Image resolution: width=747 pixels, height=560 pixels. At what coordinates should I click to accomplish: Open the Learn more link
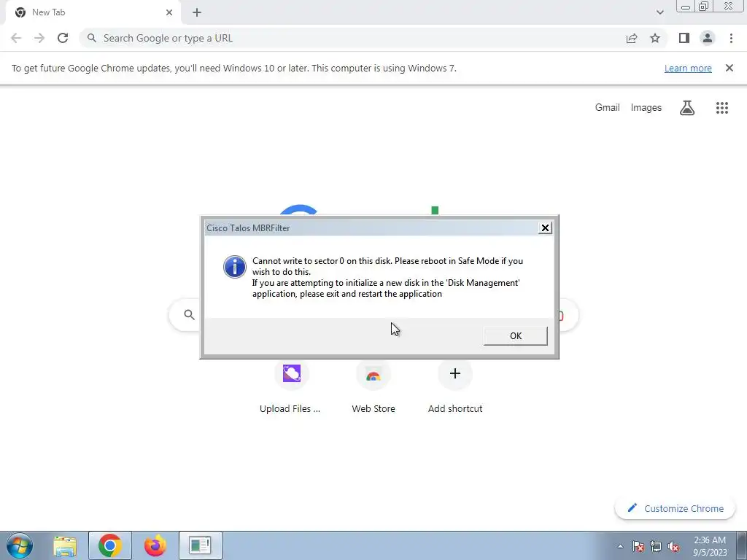click(688, 68)
